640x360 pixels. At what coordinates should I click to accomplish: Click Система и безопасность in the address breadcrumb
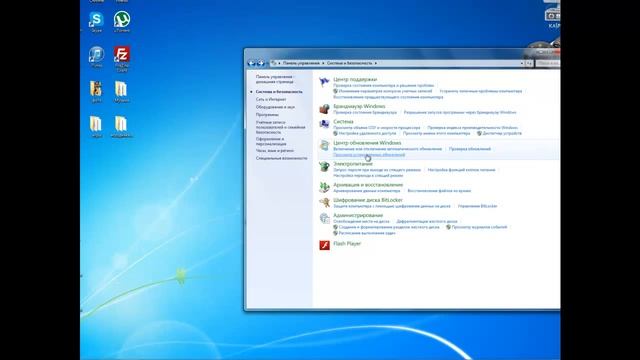[x=349, y=63]
